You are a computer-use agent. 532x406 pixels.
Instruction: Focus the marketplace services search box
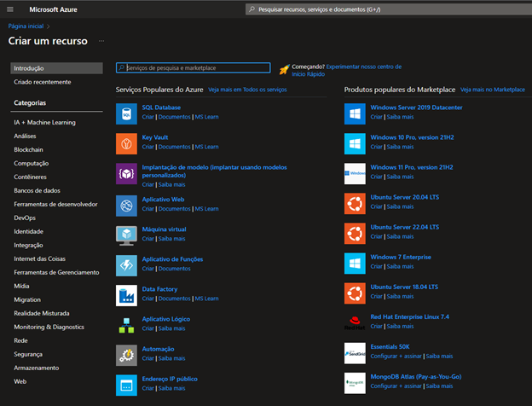(x=193, y=68)
